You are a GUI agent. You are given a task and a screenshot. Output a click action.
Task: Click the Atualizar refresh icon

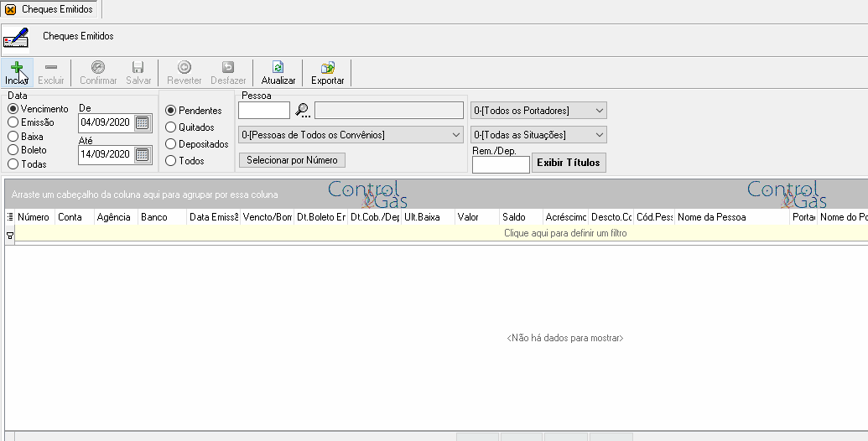click(x=278, y=68)
